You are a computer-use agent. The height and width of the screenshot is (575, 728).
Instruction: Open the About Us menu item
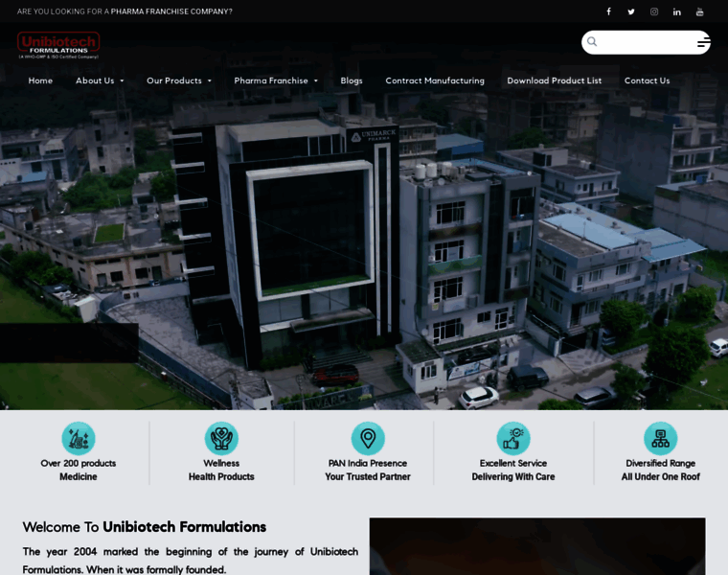coord(95,80)
